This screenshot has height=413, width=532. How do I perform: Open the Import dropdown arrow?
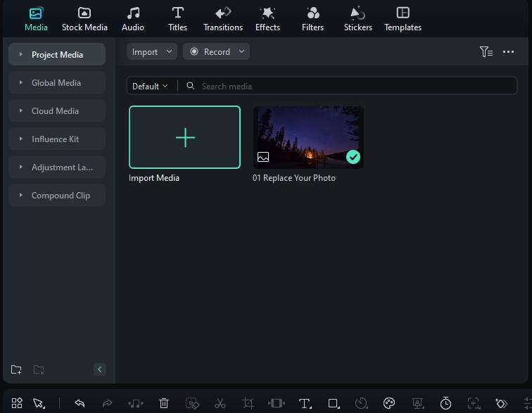169,51
